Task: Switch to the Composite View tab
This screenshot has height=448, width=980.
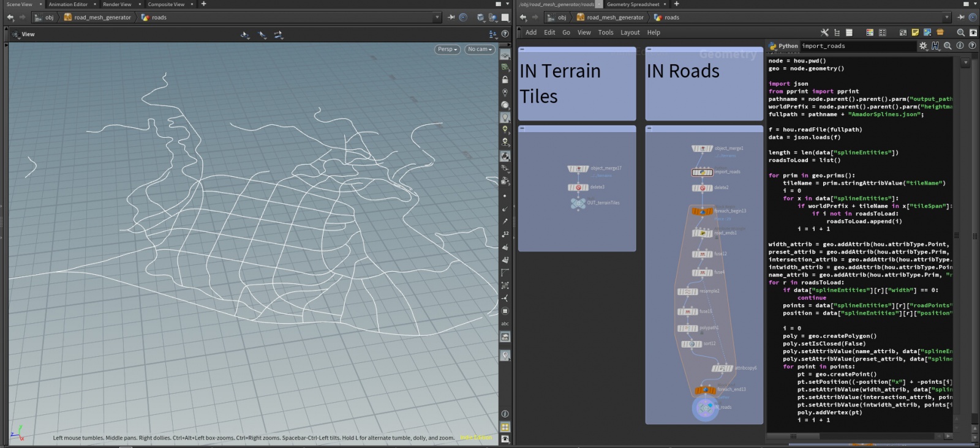Action: 166,4
